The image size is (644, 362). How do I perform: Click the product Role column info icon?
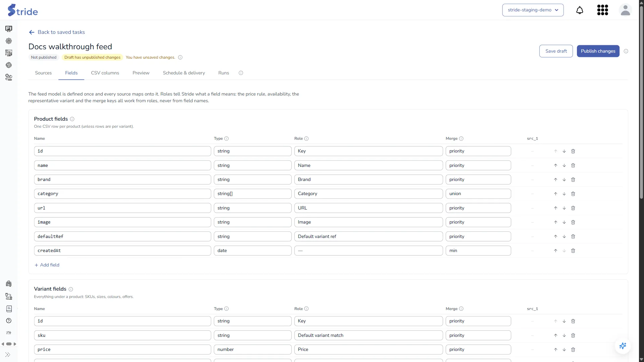pos(306,139)
